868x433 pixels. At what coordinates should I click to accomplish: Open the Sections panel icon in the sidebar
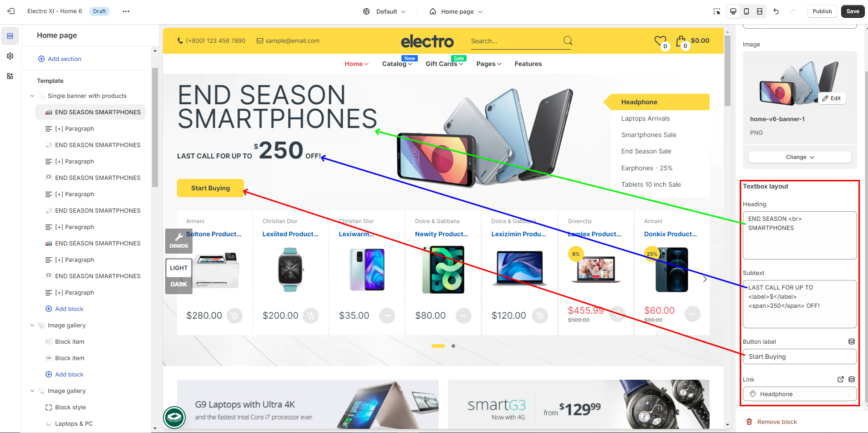point(10,36)
